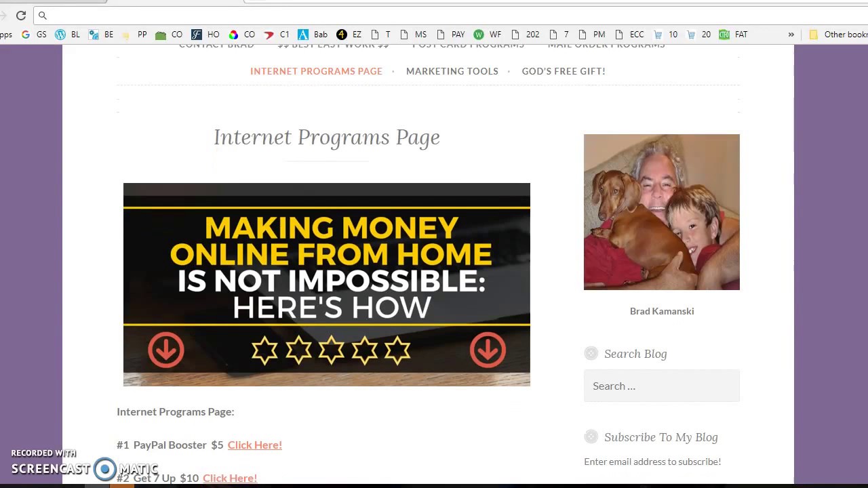
Task: Click the magnifier icon in the address bar
Action: point(43,15)
